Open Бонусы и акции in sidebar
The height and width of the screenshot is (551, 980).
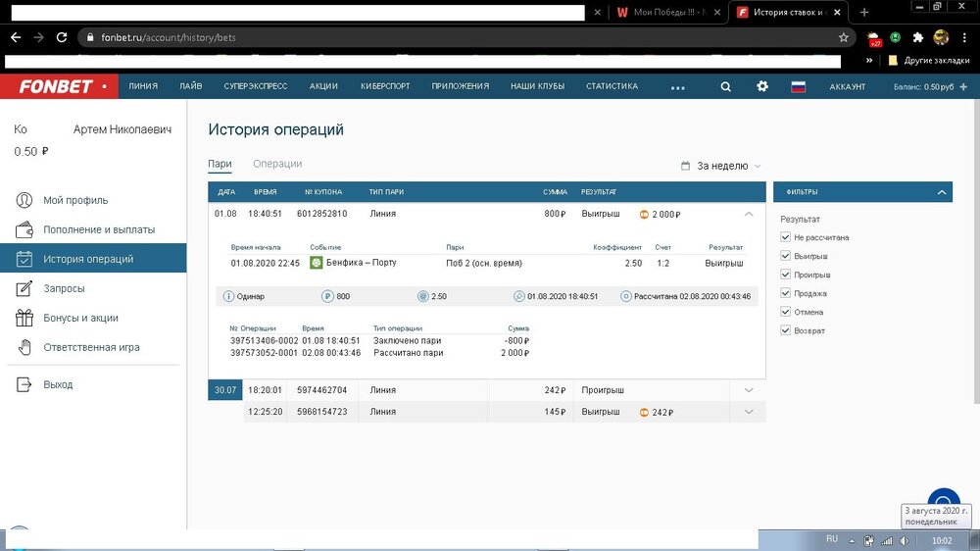[80, 318]
